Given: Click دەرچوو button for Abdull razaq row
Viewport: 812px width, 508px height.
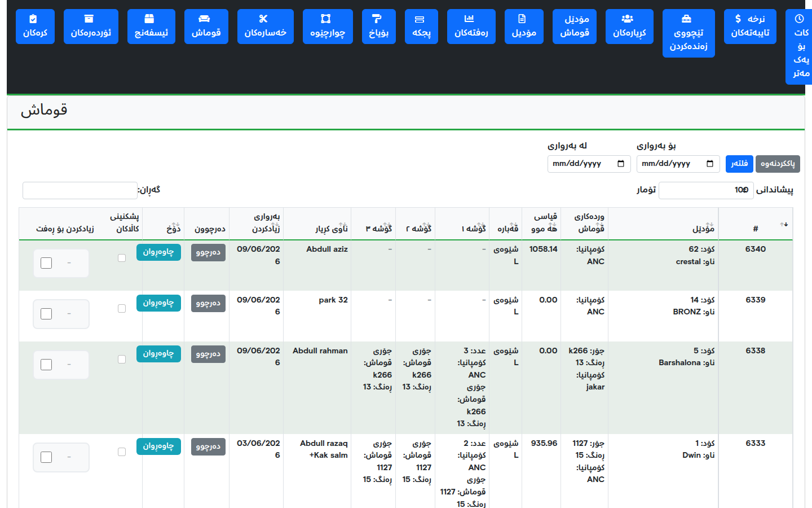Looking at the screenshot, I should 208,446.
